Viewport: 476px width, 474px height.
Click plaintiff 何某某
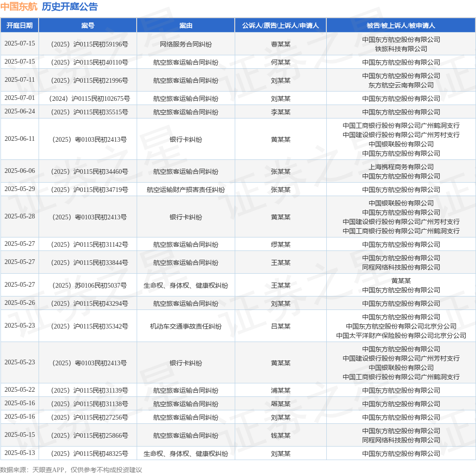point(280,62)
